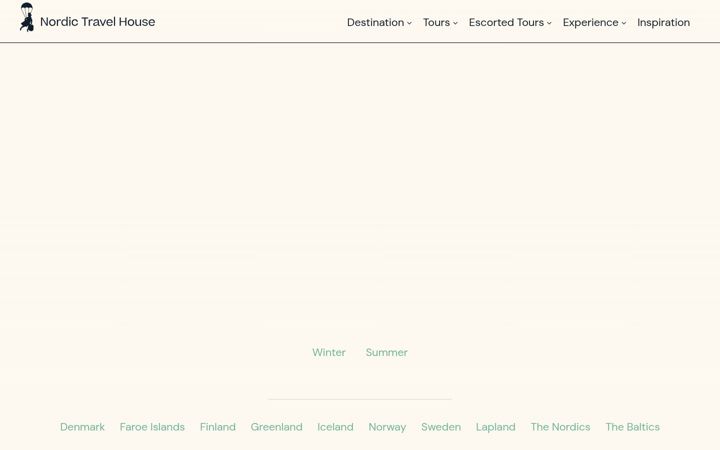Choose the Greenland destination link
The width and height of the screenshot is (720, 450).
pyautogui.click(x=276, y=427)
